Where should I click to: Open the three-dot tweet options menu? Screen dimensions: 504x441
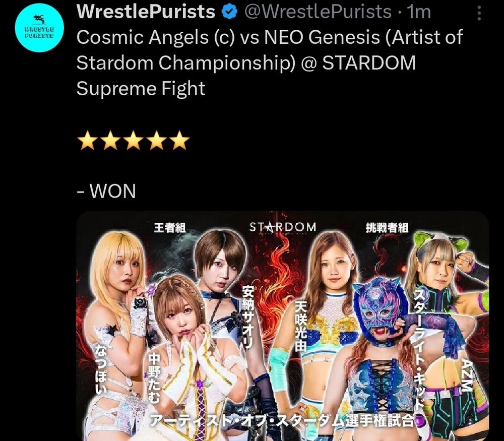tap(479, 14)
